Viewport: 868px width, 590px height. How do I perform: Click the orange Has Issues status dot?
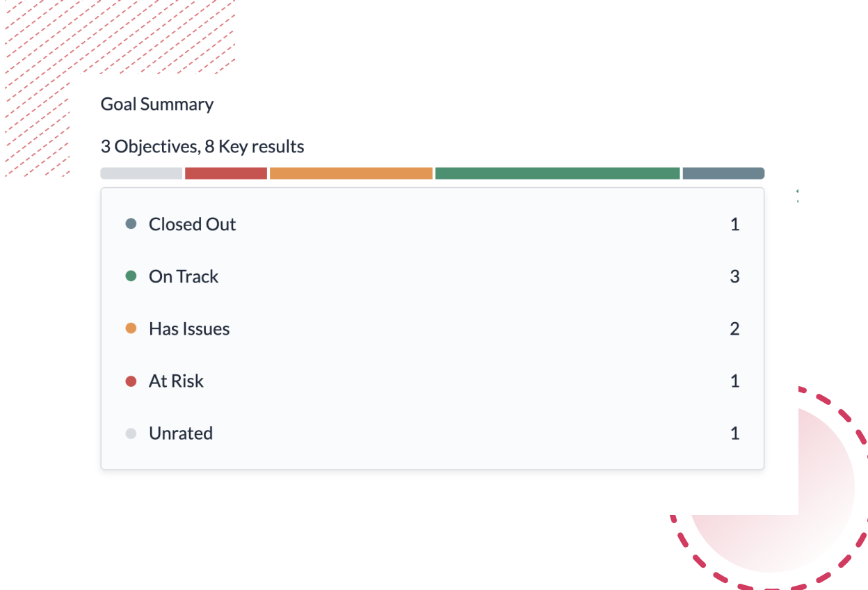(131, 328)
